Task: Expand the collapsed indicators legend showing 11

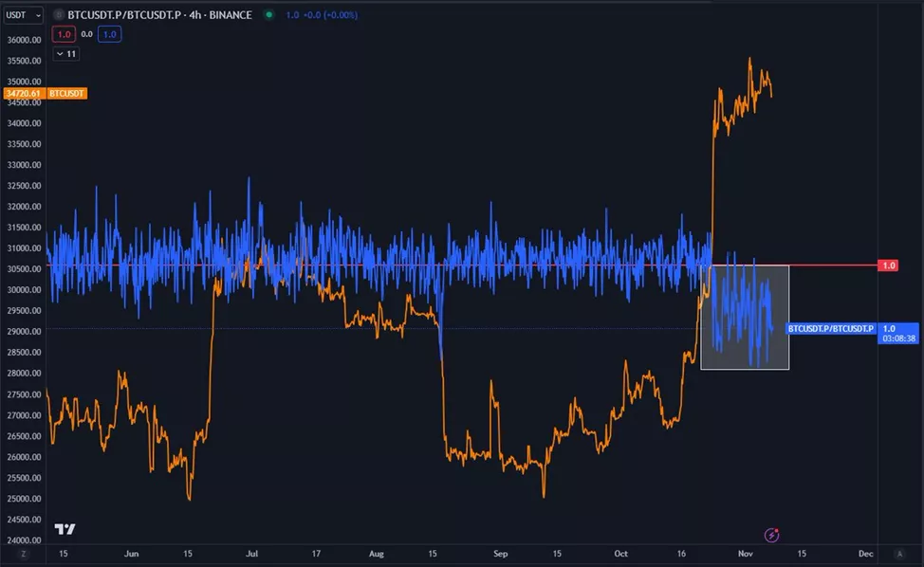Action: 66,54
